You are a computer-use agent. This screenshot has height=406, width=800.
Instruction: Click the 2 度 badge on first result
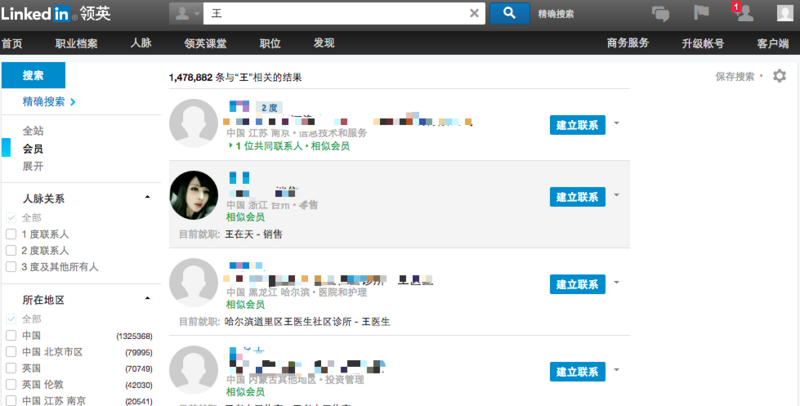[x=269, y=108]
